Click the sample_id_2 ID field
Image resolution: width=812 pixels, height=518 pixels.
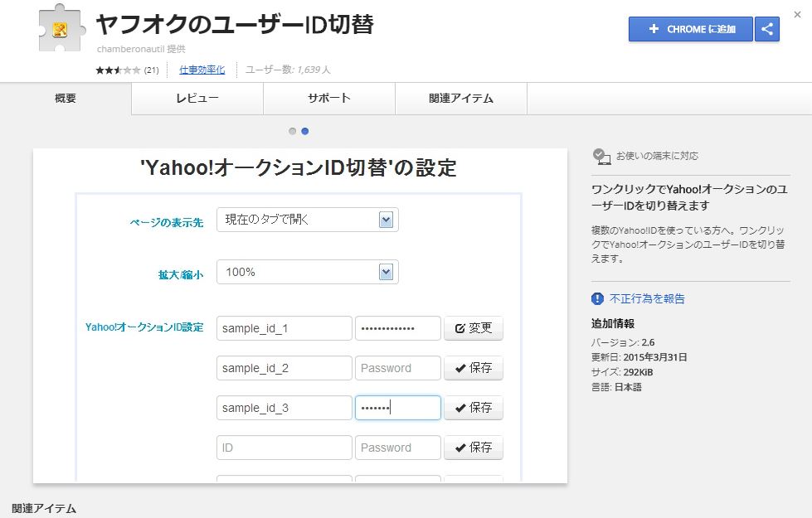[x=284, y=368]
